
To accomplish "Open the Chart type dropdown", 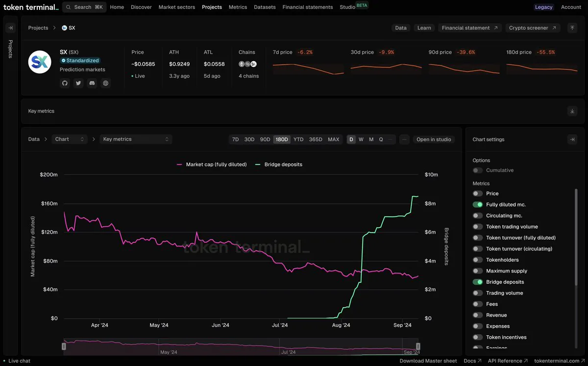I will coord(69,139).
